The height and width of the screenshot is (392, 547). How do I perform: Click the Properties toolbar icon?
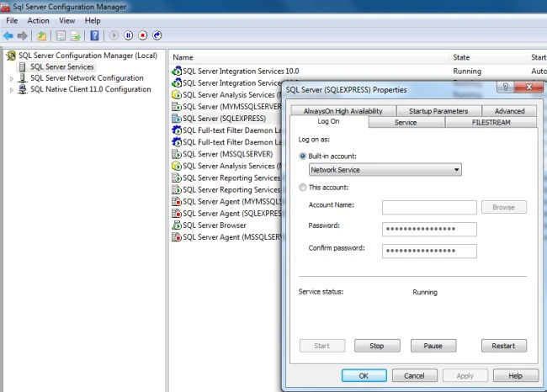click(x=61, y=35)
